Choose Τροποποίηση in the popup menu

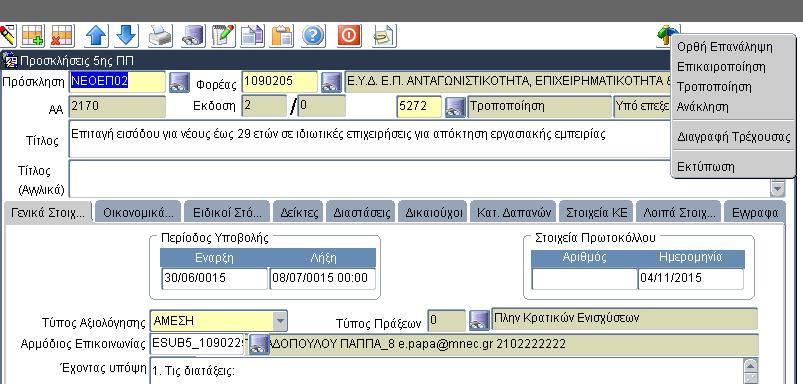[714, 87]
